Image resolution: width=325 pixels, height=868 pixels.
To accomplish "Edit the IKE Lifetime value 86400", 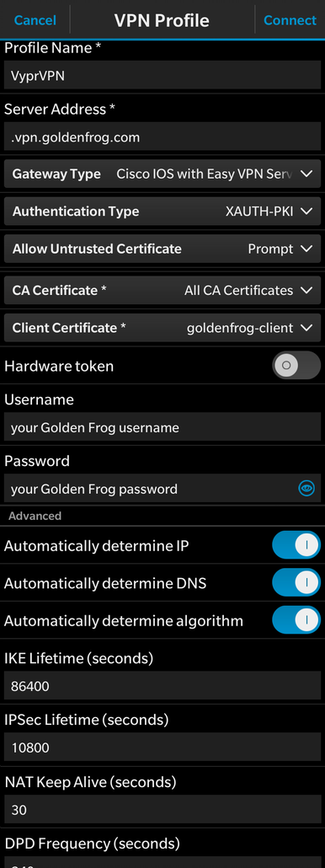I will click(x=162, y=686).
